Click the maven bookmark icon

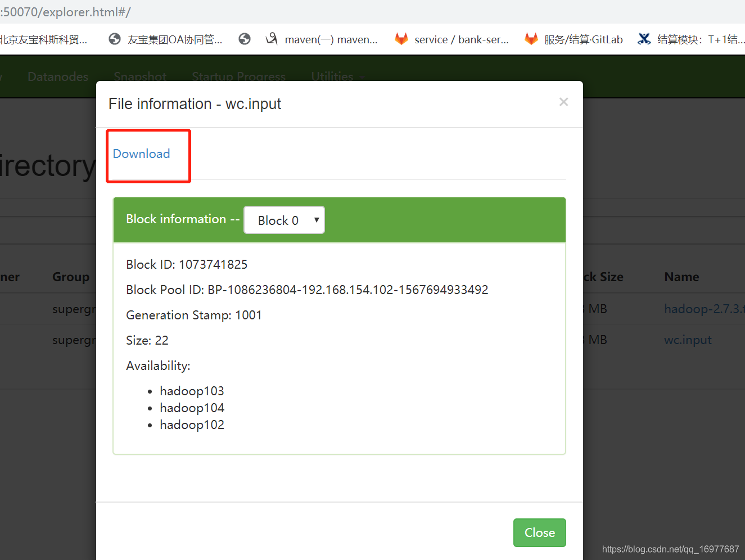tap(272, 39)
